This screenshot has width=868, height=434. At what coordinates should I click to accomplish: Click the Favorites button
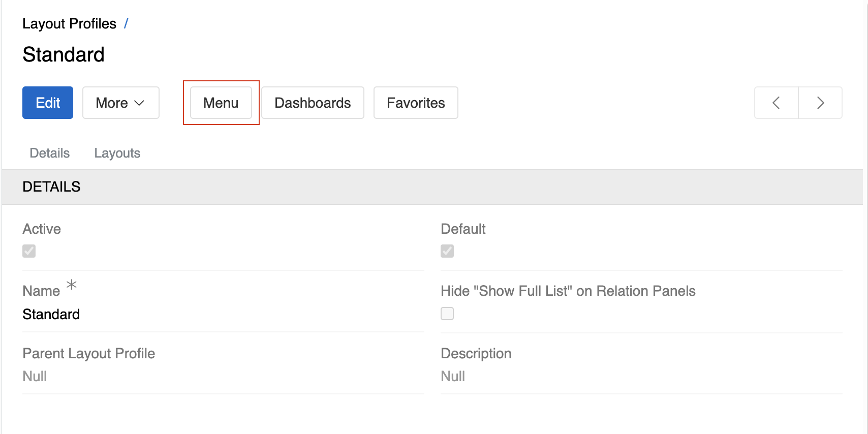(x=415, y=103)
